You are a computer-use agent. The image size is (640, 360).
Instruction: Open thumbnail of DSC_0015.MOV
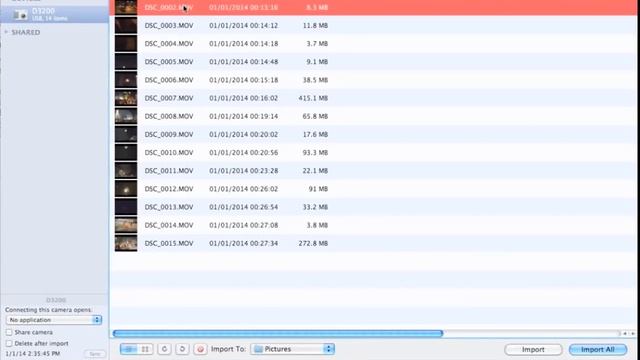(126, 243)
